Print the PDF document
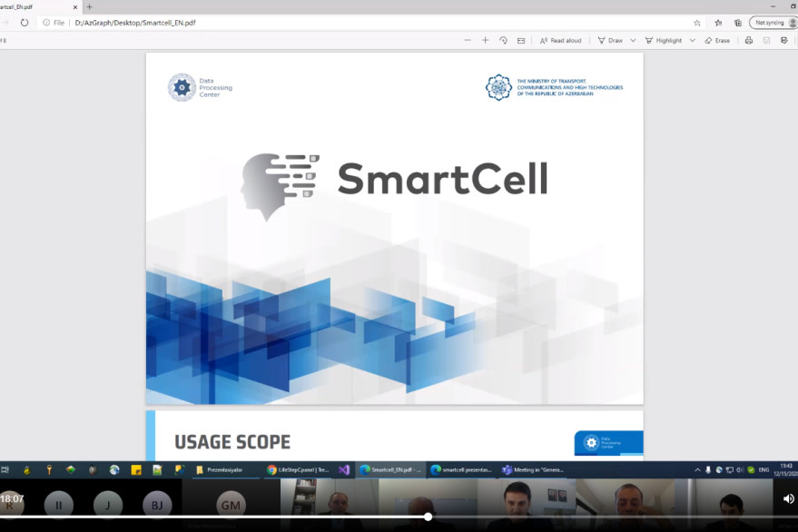Image resolution: width=798 pixels, height=532 pixels. 749,40
